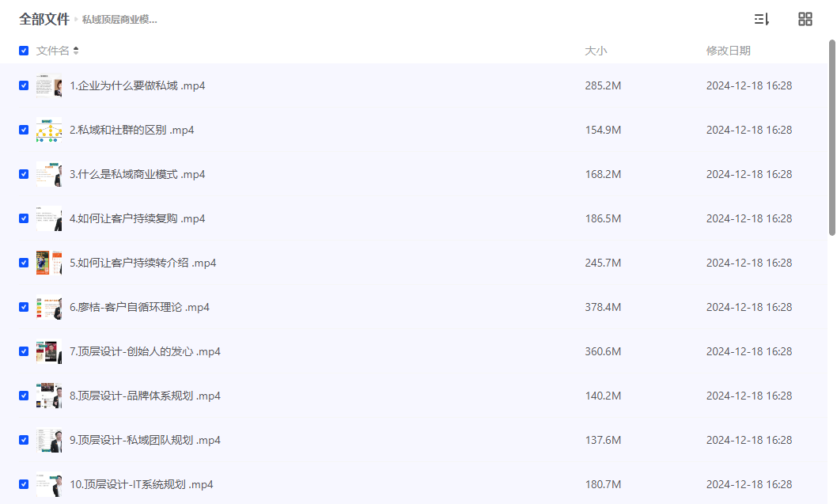The image size is (837, 504).
Task: Uncheck the select-all files checkbox
Action: pos(24,51)
